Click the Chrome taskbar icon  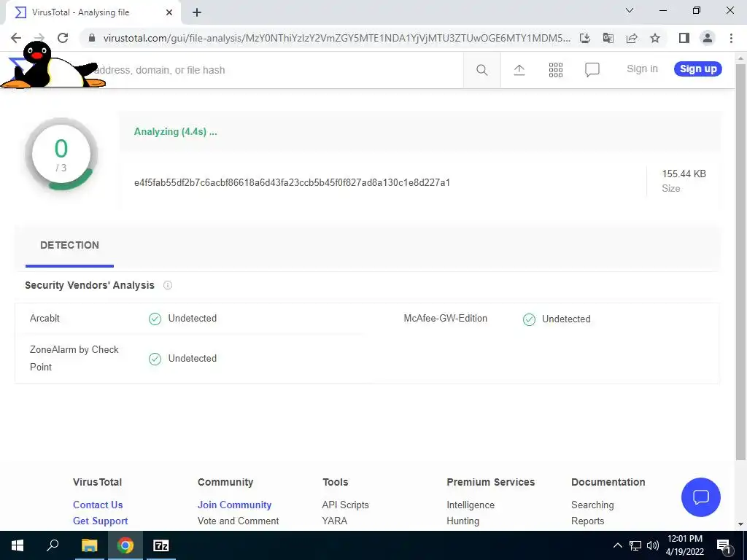point(125,545)
